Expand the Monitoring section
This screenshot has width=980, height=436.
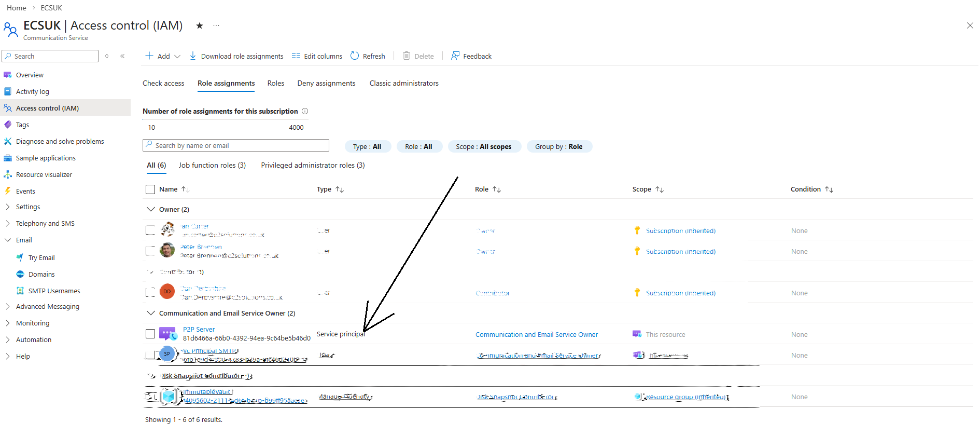(8, 323)
